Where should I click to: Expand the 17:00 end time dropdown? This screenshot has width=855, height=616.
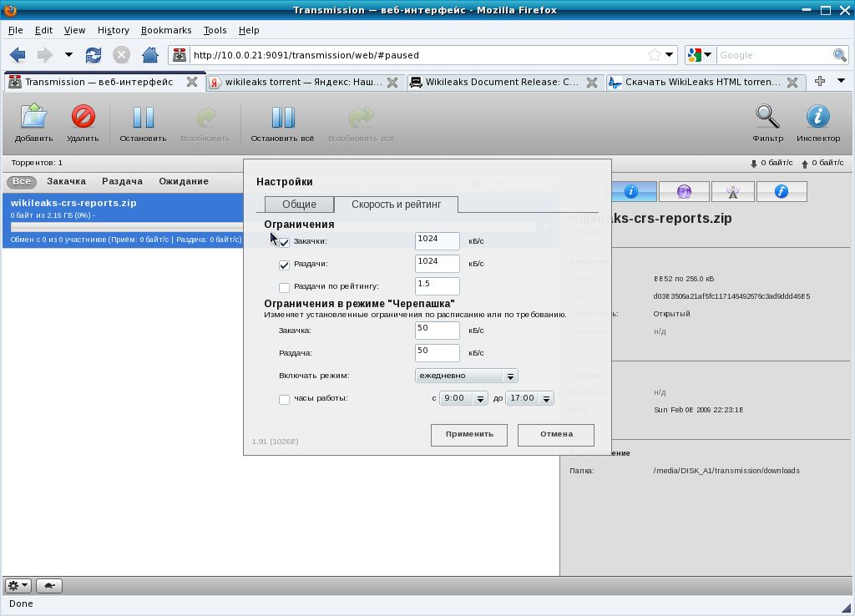529,398
